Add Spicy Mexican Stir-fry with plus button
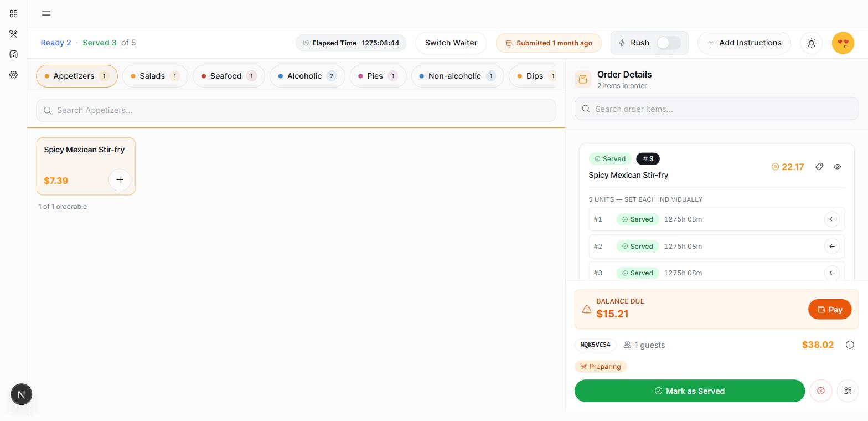The image size is (868, 421). (120, 180)
